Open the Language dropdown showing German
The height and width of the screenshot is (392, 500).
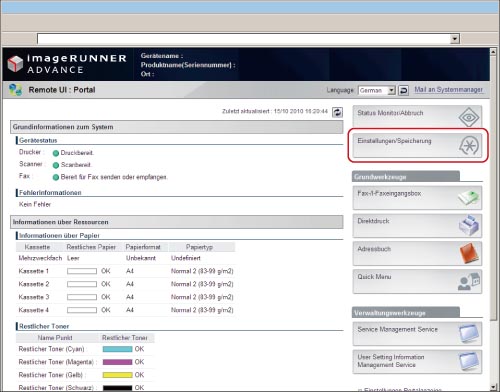(377, 90)
